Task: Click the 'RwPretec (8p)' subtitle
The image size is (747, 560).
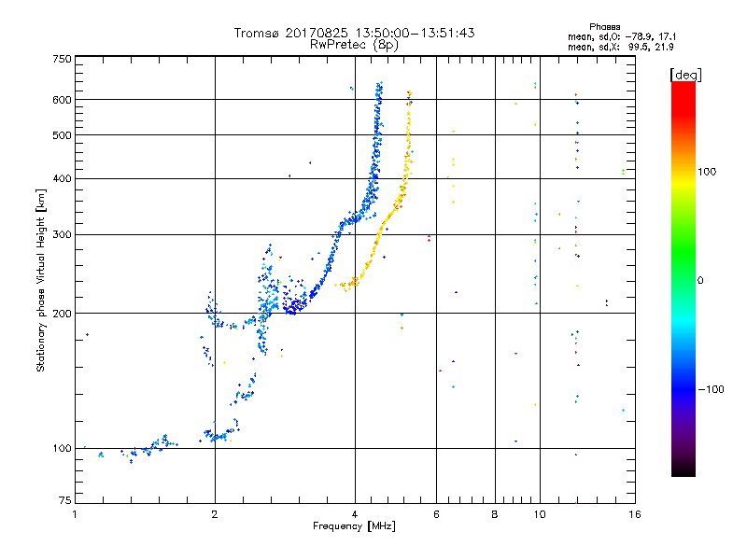Action: [x=354, y=45]
